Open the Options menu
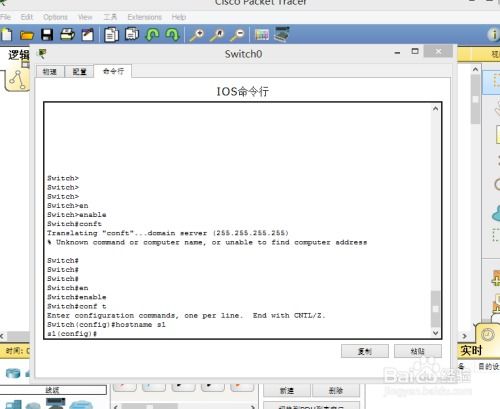 (55, 17)
